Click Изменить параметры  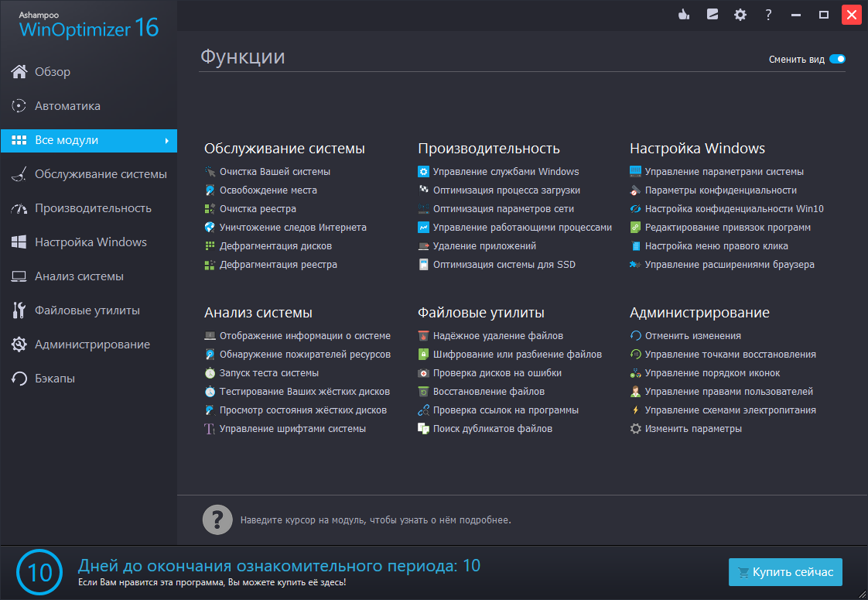pos(694,429)
